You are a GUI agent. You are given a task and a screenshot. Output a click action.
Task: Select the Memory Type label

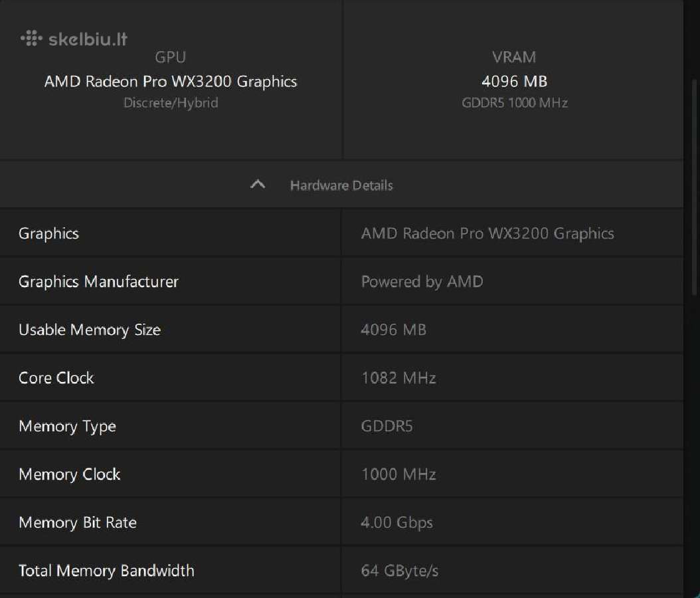tap(68, 427)
